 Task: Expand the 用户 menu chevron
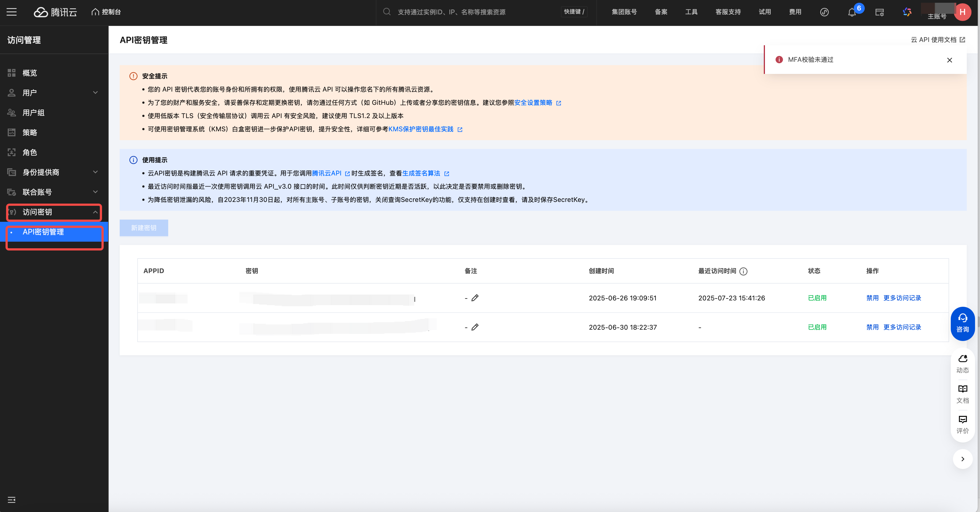(x=95, y=92)
